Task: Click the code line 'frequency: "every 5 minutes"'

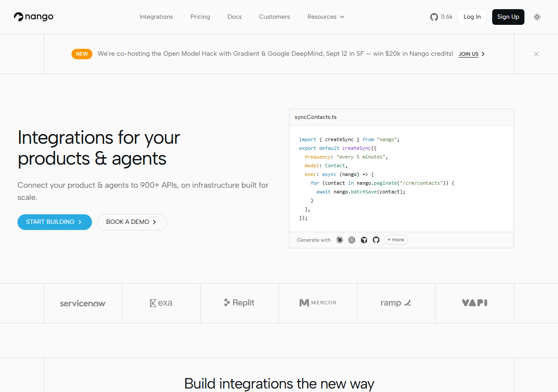Action: [346, 157]
